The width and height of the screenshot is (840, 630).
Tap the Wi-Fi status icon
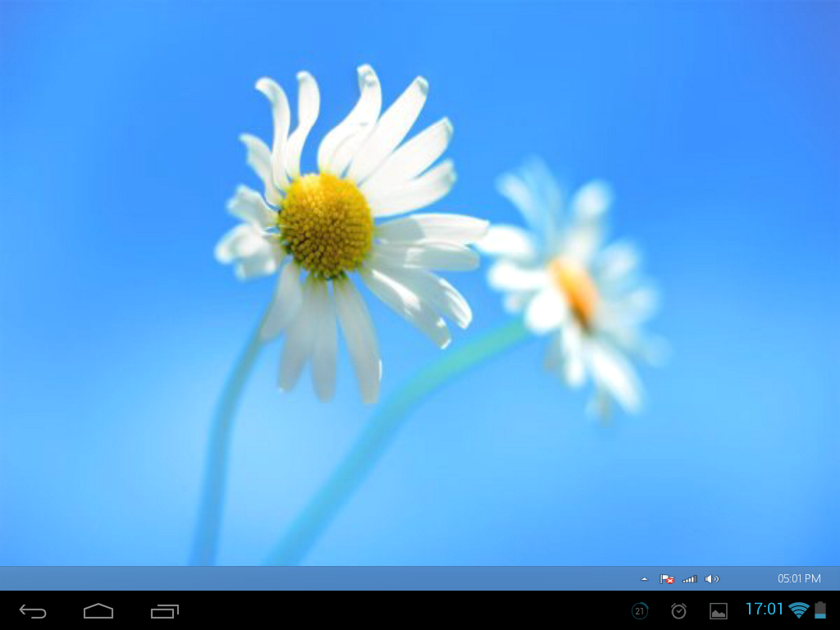click(x=799, y=609)
